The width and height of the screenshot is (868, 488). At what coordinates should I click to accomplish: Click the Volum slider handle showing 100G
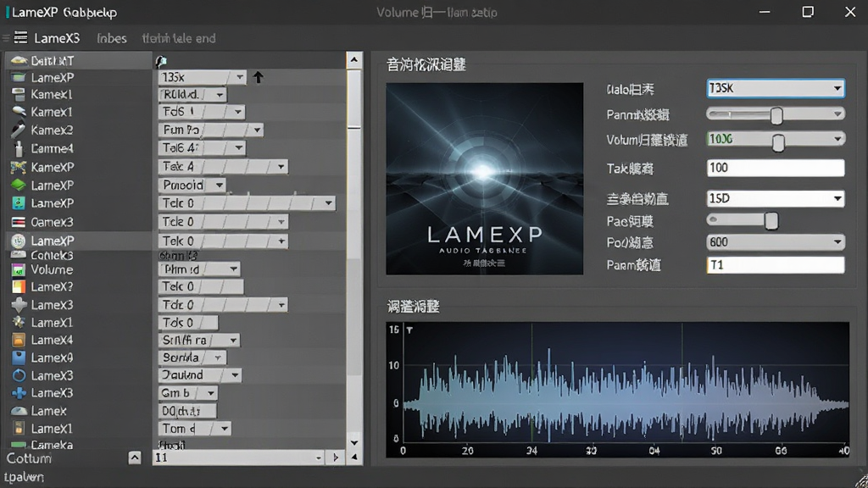(x=778, y=142)
